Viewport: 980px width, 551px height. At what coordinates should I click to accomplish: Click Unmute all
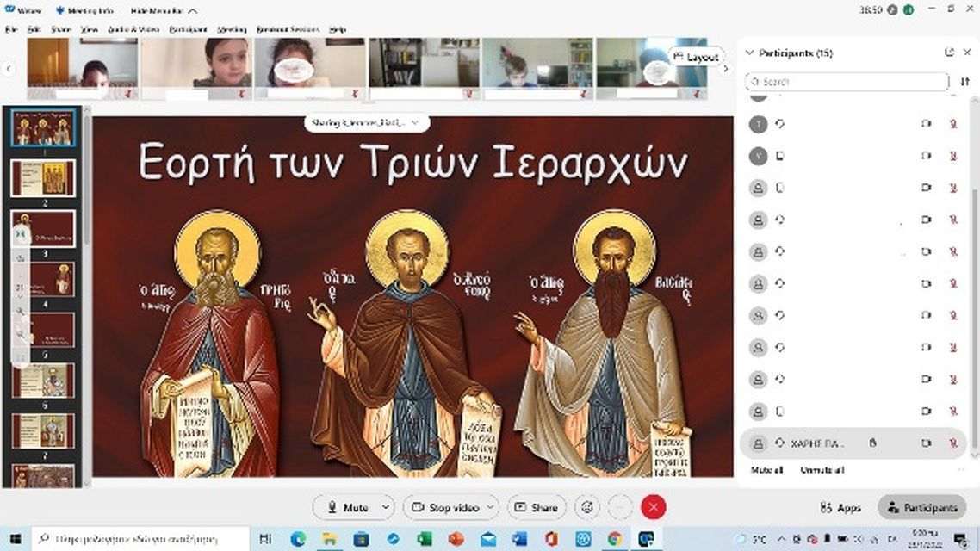pyautogui.click(x=822, y=470)
